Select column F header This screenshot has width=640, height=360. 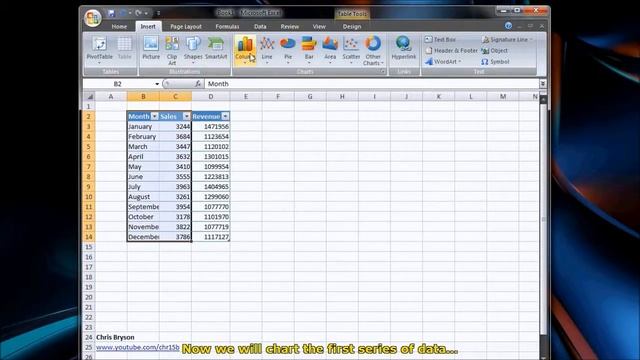[x=278, y=97]
